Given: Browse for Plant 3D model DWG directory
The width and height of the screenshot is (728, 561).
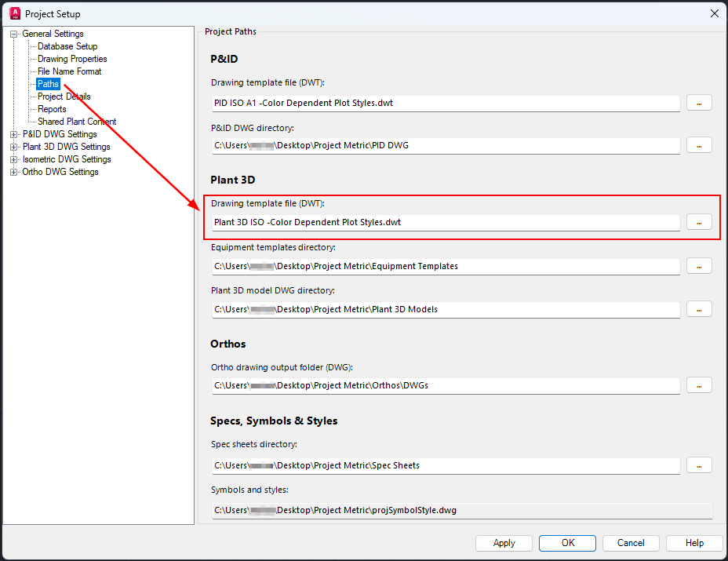Looking at the screenshot, I should (699, 309).
